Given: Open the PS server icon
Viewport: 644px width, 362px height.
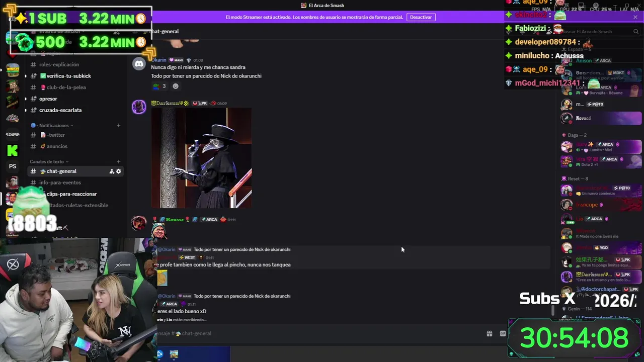Looking at the screenshot, I should click(x=13, y=166).
